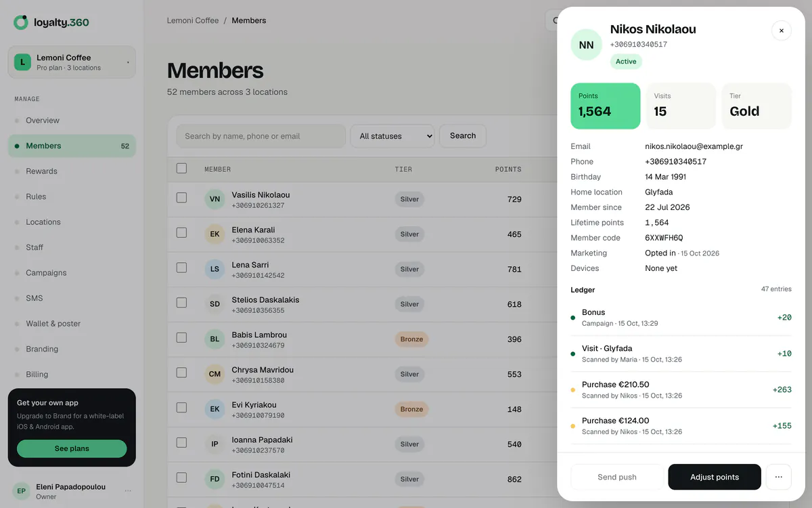Check the box for Chrysa Mavridou

(x=181, y=373)
